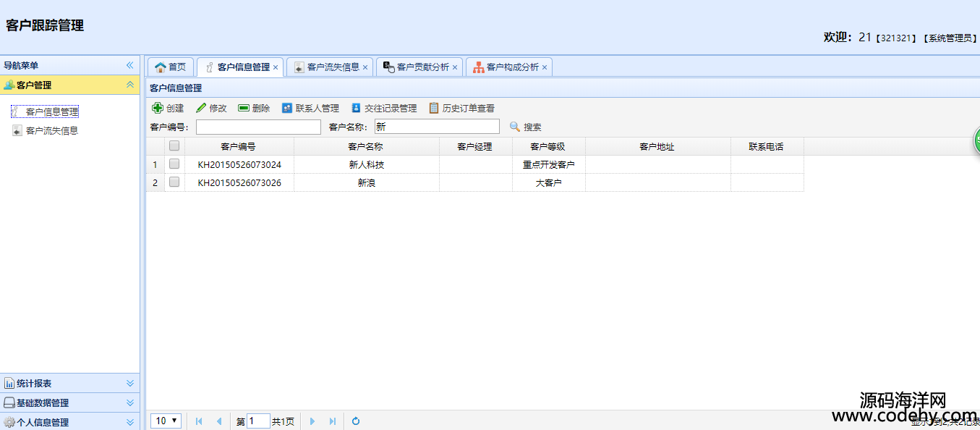Go to next page arrow in pager
This screenshot has height=430, width=980.
[x=312, y=421]
